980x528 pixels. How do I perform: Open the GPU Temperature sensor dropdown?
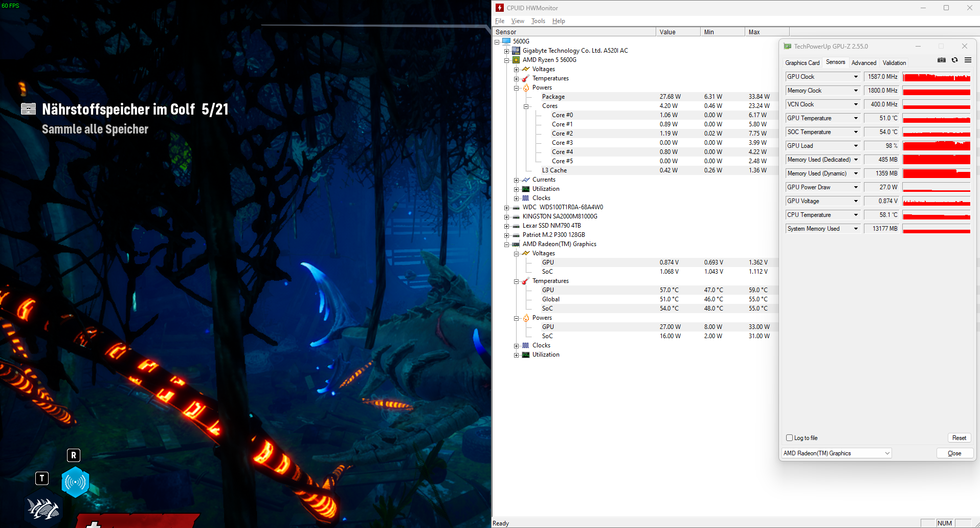[x=856, y=118]
